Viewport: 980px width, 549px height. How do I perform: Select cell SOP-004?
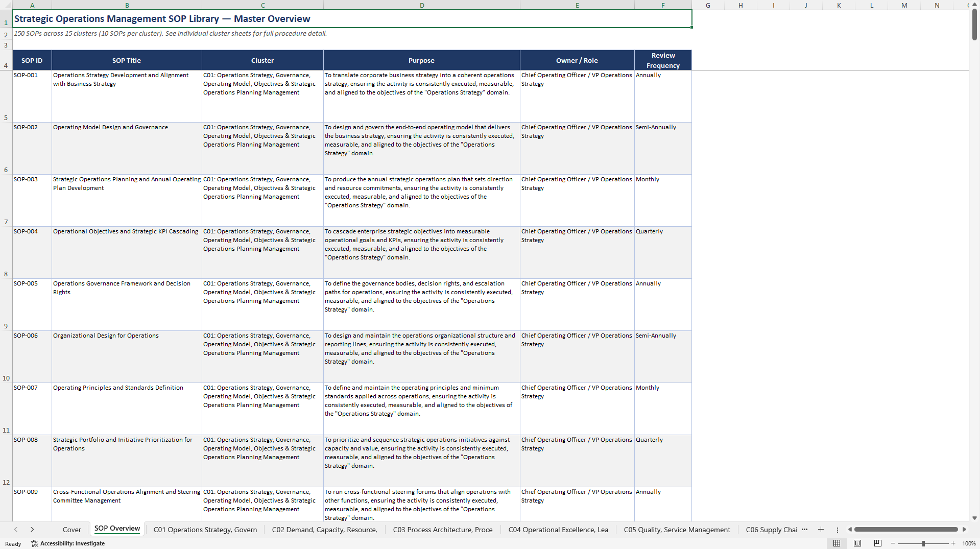(x=32, y=252)
